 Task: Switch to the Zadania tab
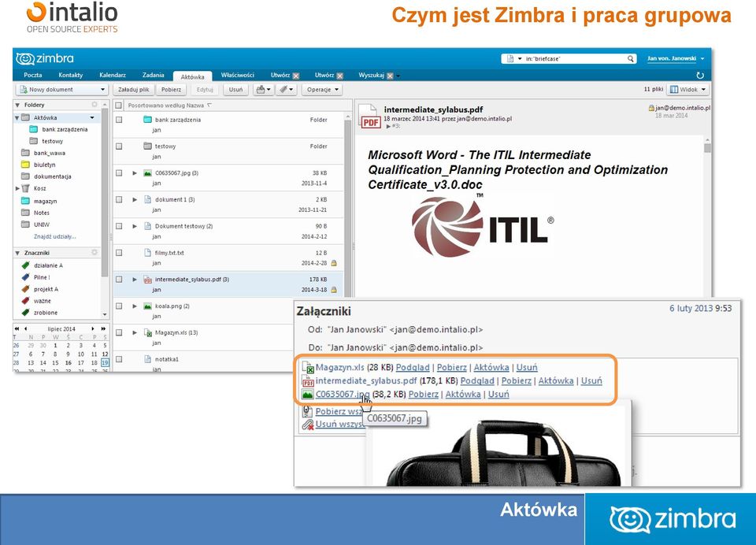(x=154, y=76)
